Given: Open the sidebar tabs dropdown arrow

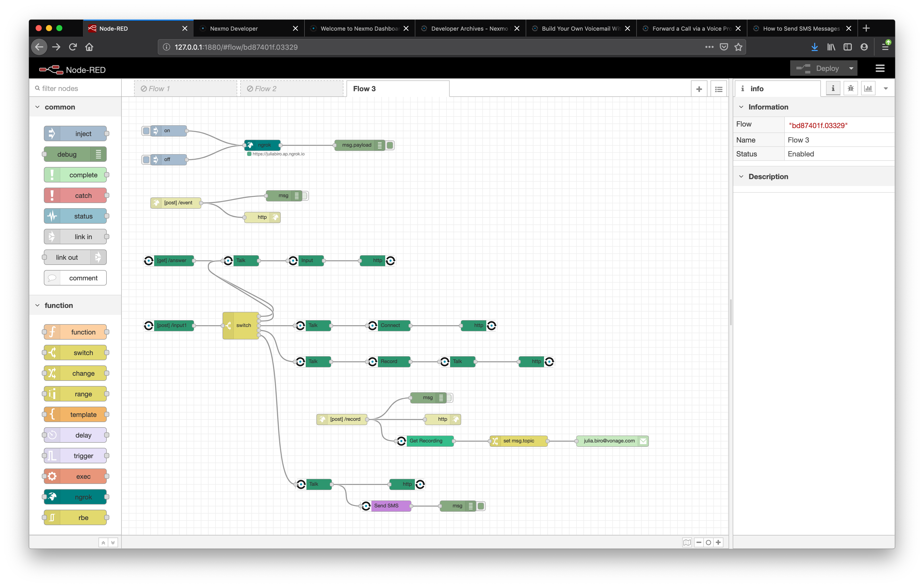Looking at the screenshot, I should click(886, 89).
